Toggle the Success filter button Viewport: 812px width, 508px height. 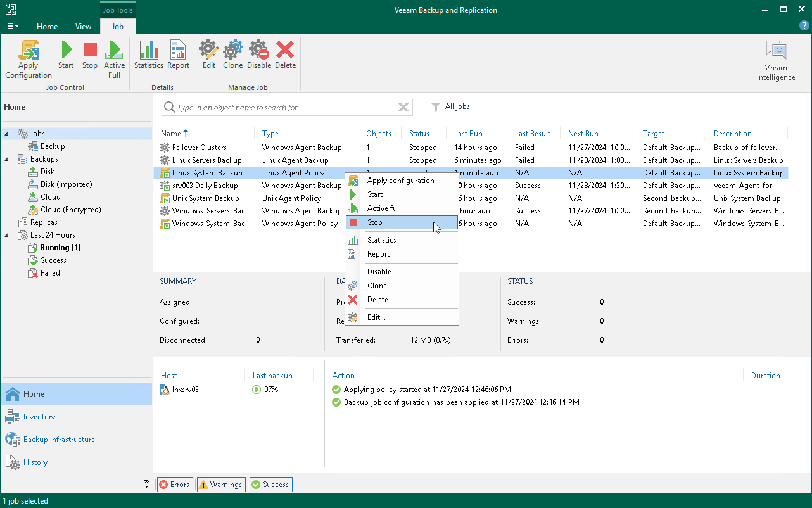click(x=270, y=485)
